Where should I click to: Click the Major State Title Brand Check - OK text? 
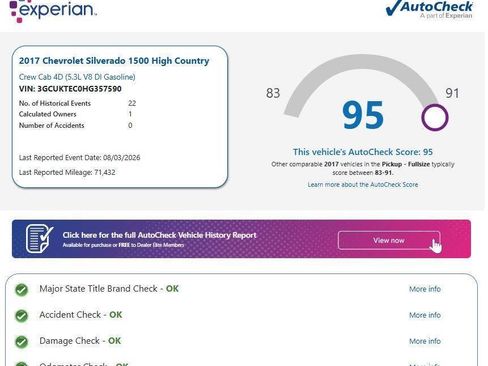[109, 289]
